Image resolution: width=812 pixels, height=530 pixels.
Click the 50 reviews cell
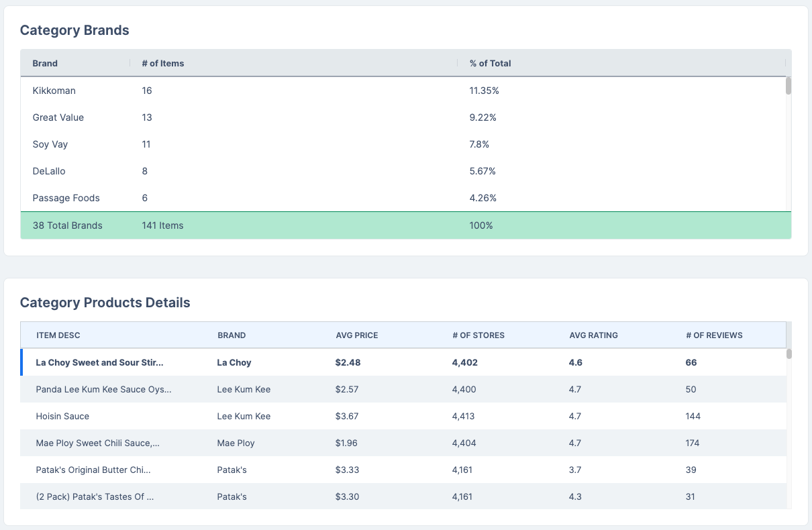click(x=691, y=389)
